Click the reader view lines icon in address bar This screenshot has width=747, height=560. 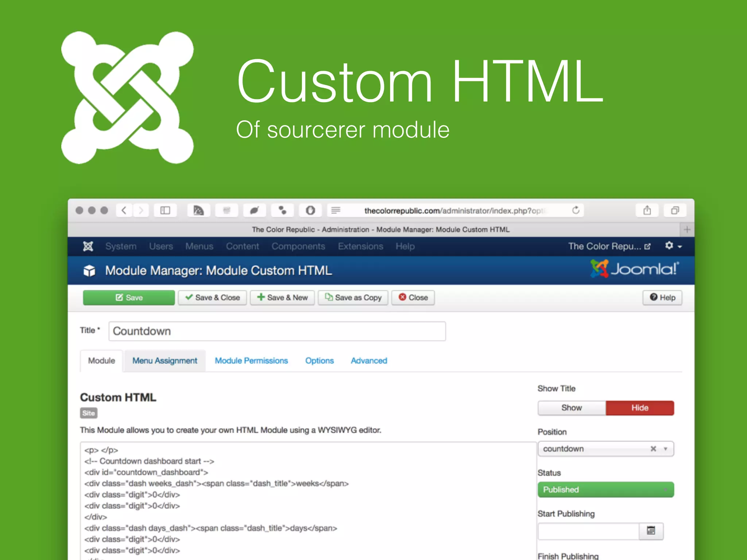click(336, 210)
